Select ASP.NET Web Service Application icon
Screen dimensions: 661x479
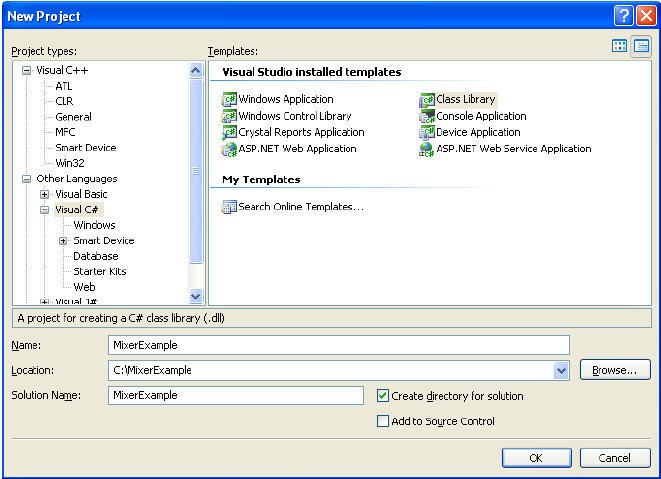[x=427, y=149]
